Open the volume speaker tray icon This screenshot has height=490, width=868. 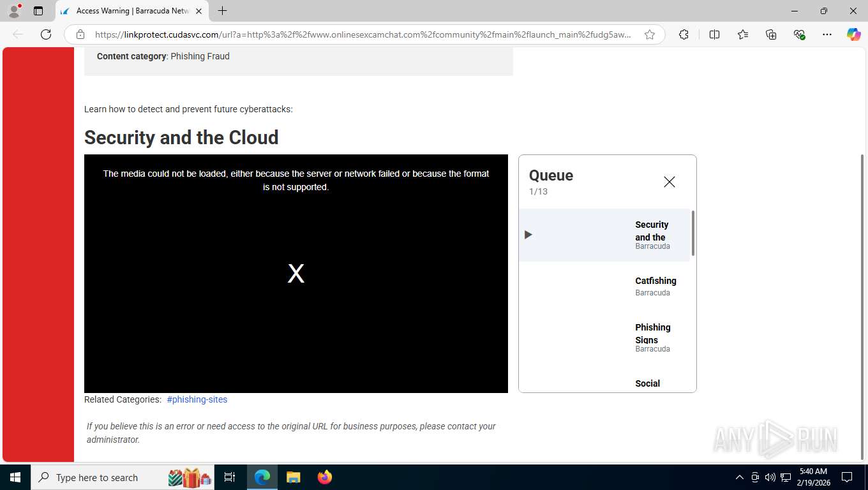[770, 477]
